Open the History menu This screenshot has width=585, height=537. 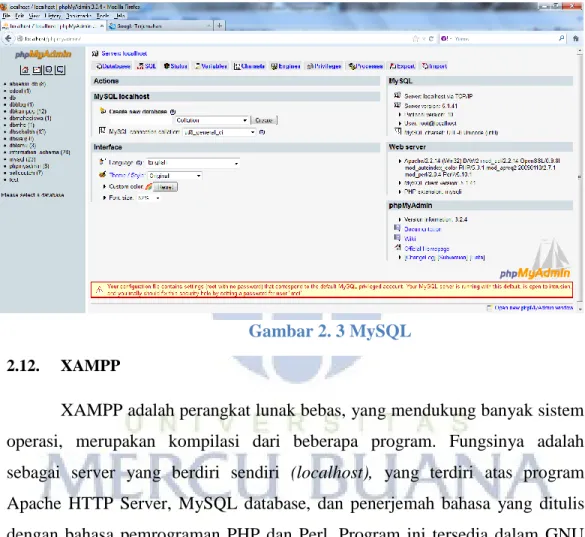point(53,16)
